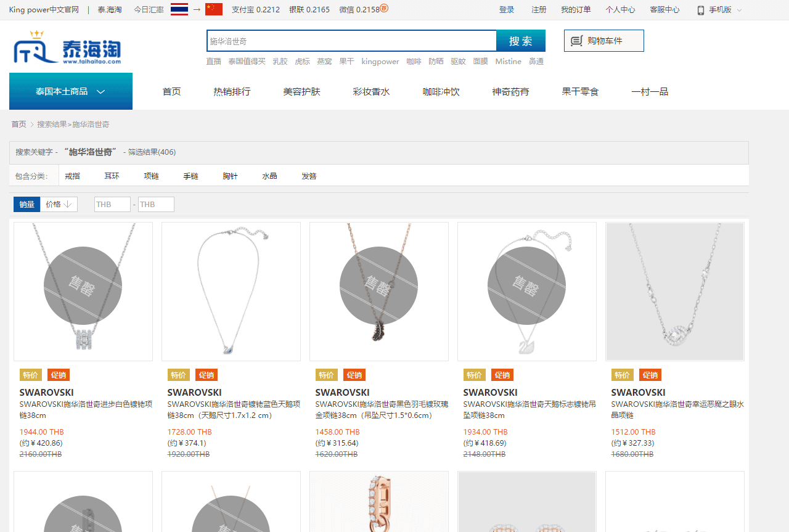Image resolution: width=789 pixels, height=532 pixels.
Task: Open the 蓝色天鹅项链 product thumbnail
Action: pos(231,292)
